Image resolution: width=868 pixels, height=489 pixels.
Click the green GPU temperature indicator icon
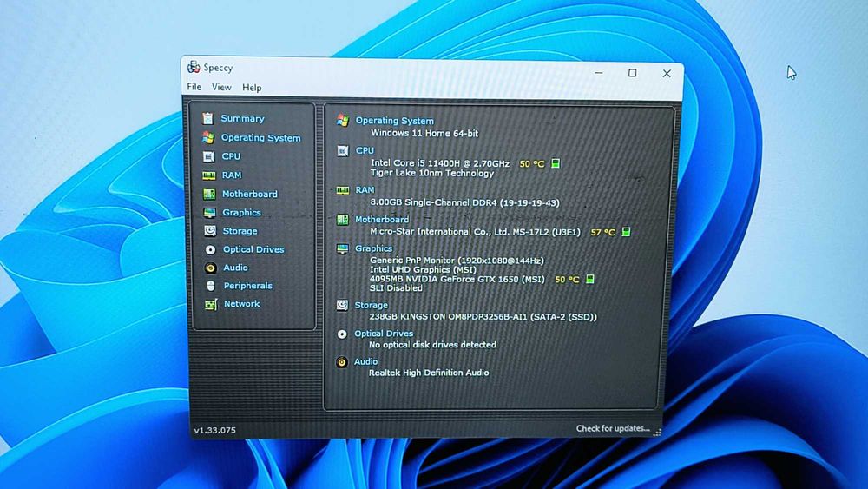coord(590,279)
